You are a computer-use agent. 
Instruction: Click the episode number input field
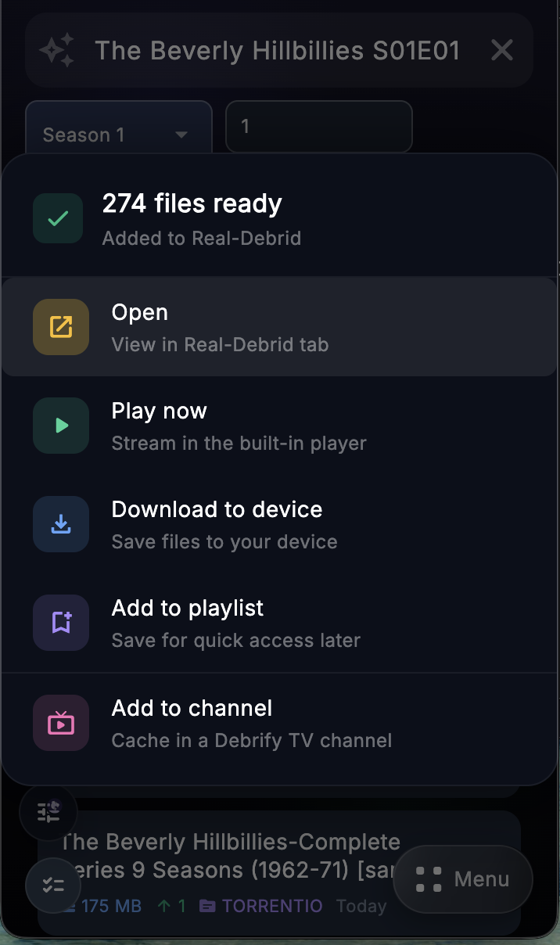coord(318,127)
